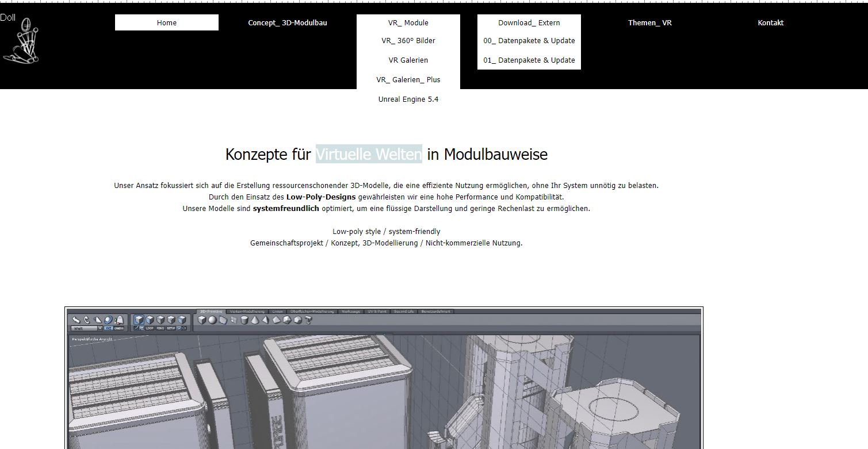Click the BETW selection button

[x=171, y=328]
